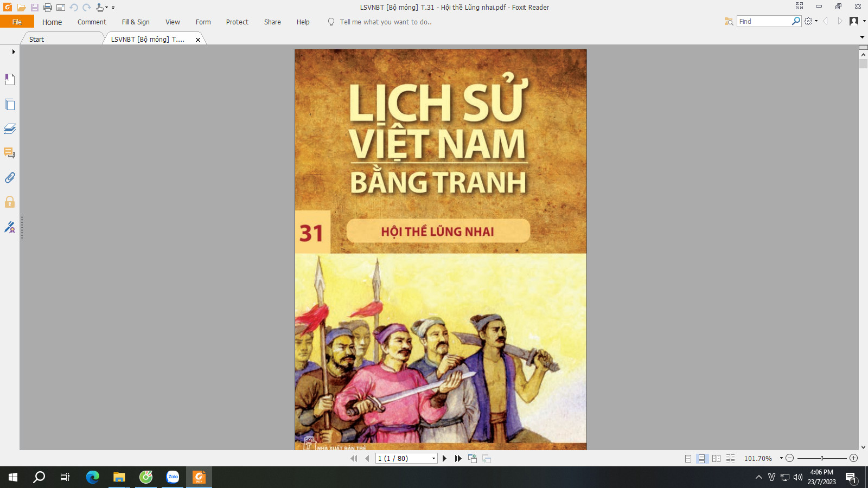Open the Bookmarks panel
This screenshot has height=488, width=868.
point(10,80)
